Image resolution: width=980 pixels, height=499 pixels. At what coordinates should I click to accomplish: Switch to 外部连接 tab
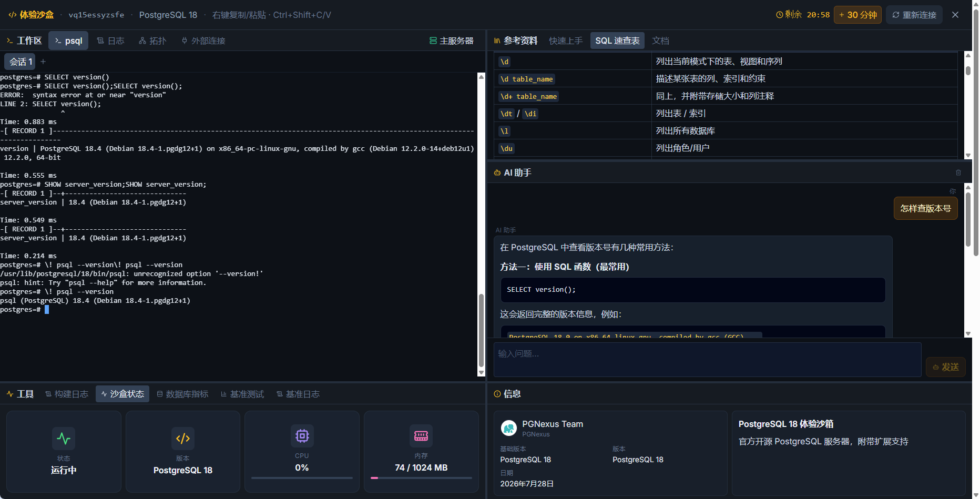(203, 40)
